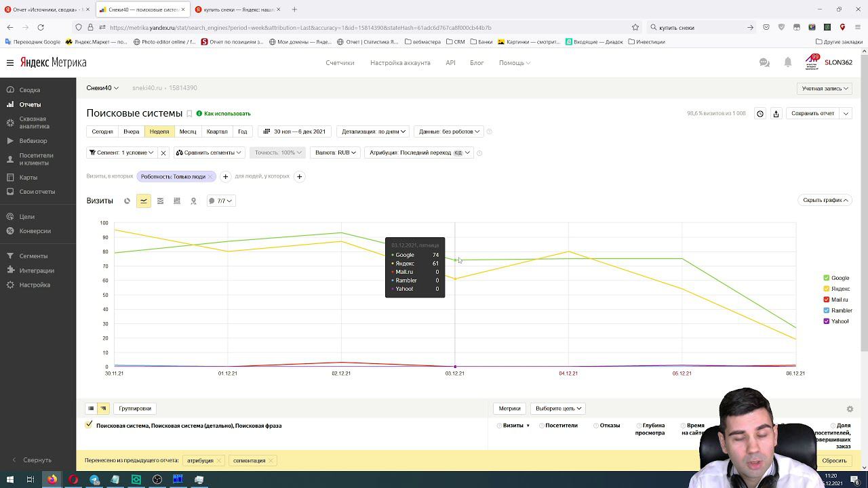This screenshot has width=868, height=488.
Task: Switch table to flat list view
Action: pyautogui.click(x=91, y=409)
